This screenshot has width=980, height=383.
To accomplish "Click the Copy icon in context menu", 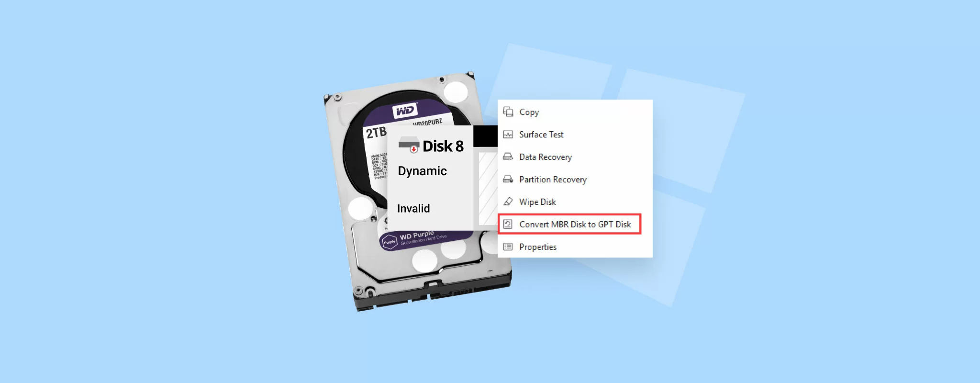I will click(x=508, y=112).
